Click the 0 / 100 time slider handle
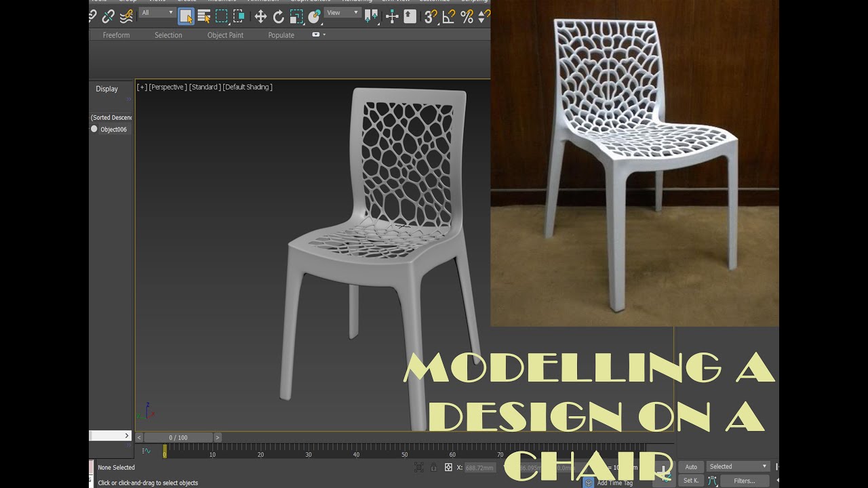 (178, 438)
